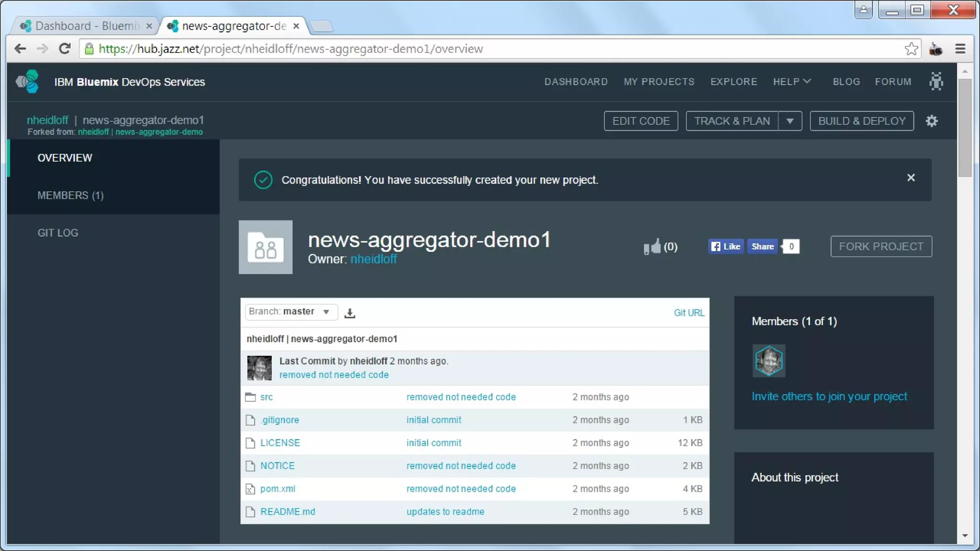Screen dimensions: 980x551
Task: Open the project settings gear icon
Action: 931,121
